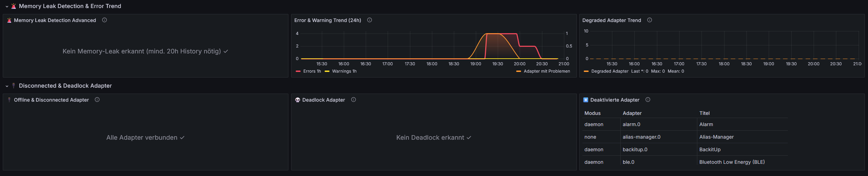Sort table by the Titel column header

point(704,113)
